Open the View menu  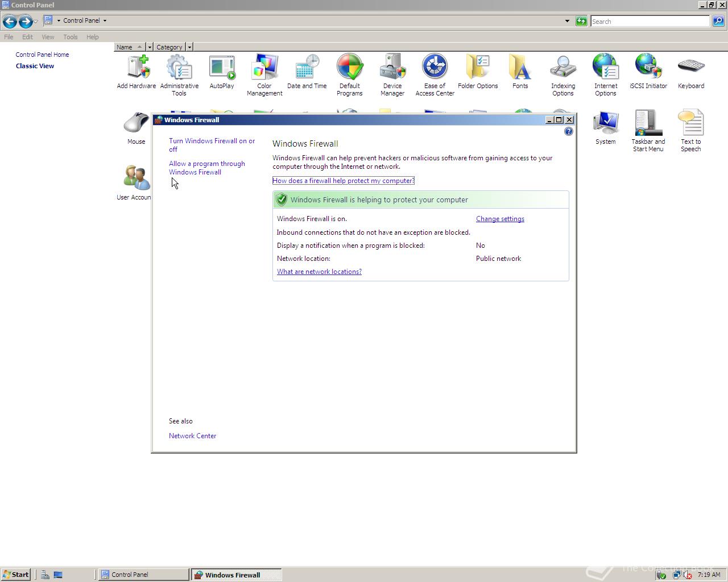point(48,37)
